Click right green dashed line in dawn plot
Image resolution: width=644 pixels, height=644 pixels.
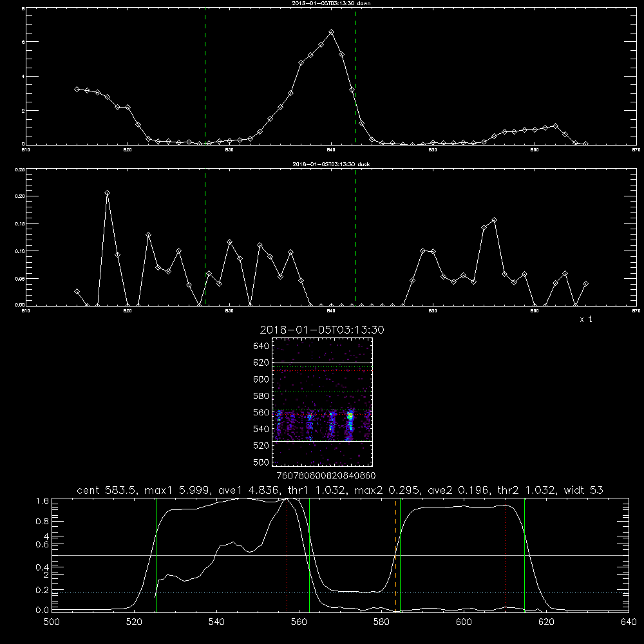[x=355, y=76]
